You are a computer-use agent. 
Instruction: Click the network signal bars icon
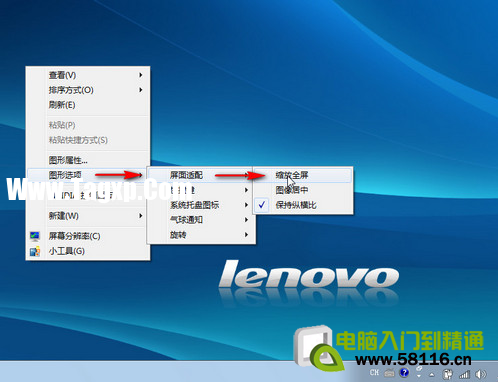pyautogui.click(x=464, y=374)
